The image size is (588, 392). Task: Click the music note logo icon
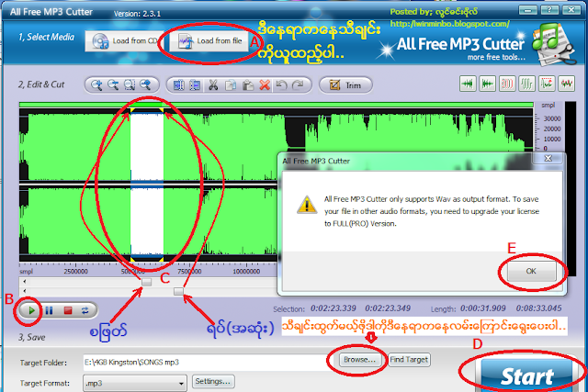click(554, 43)
